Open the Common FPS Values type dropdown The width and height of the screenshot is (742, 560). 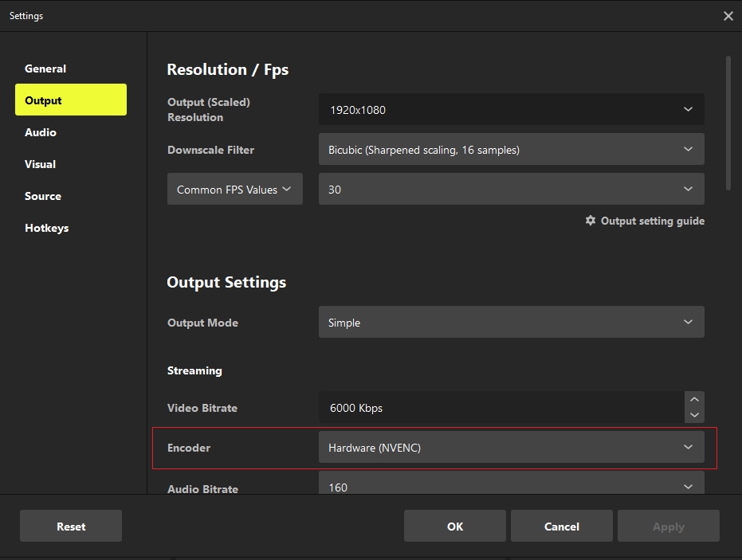[234, 189]
